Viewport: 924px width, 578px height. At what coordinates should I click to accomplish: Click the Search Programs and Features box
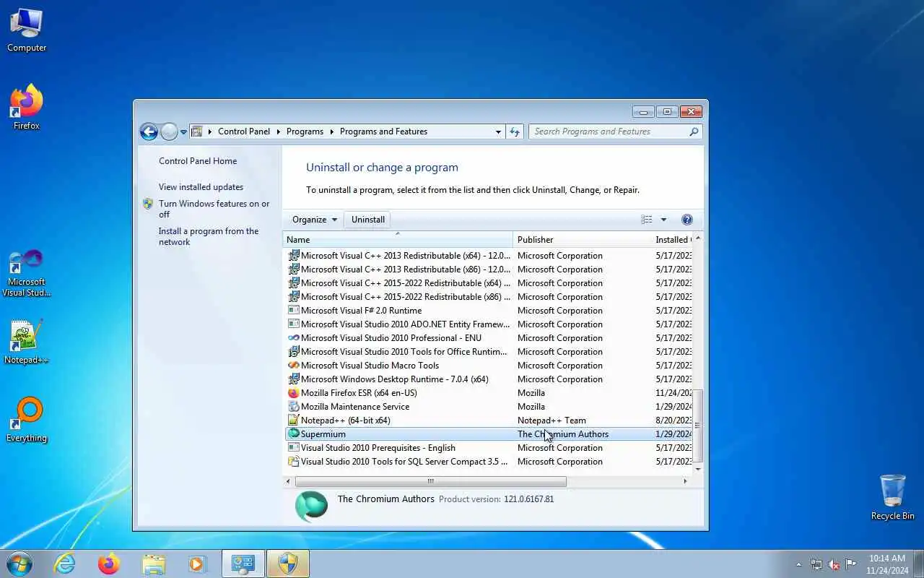pyautogui.click(x=615, y=131)
